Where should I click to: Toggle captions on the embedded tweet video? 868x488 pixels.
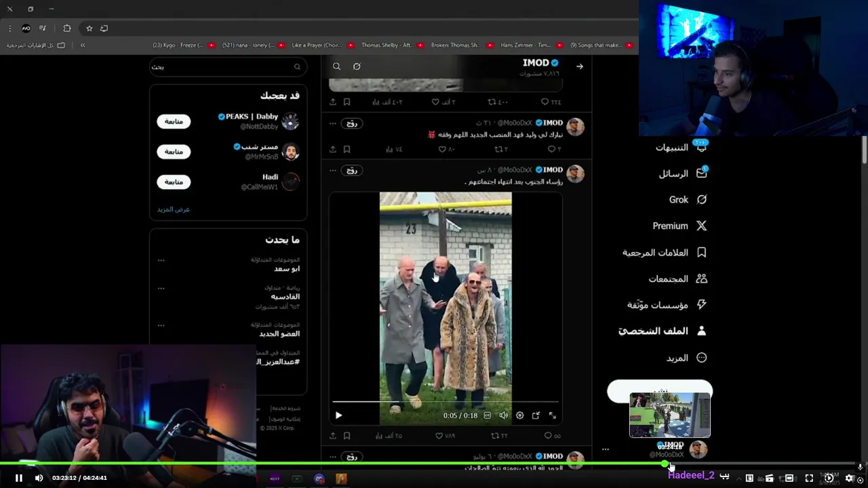(487, 415)
